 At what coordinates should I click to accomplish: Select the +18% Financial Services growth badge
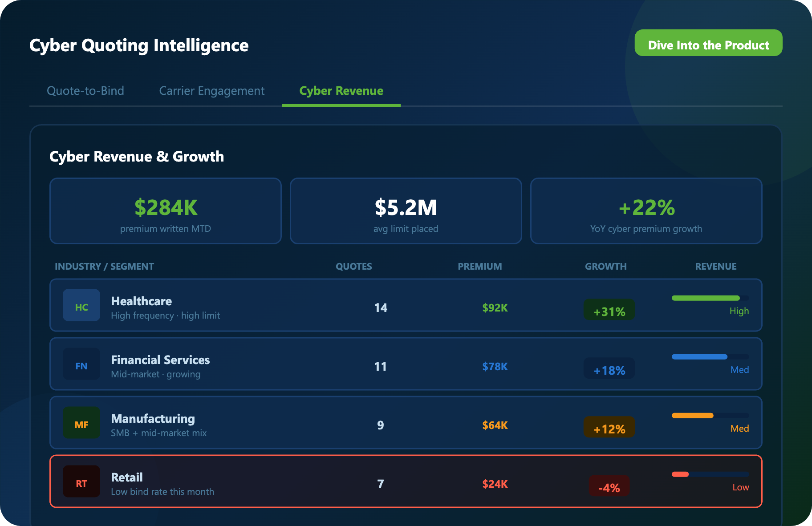pos(609,370)
